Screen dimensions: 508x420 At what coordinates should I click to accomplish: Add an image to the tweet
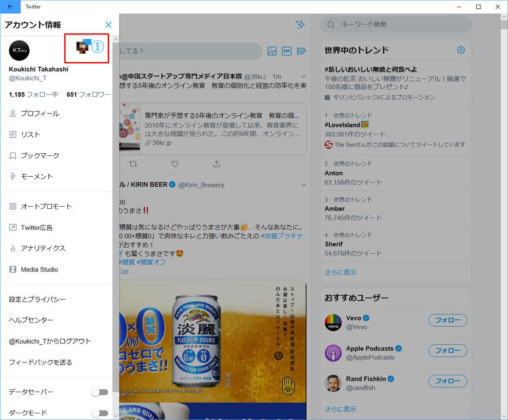point(272,51)
